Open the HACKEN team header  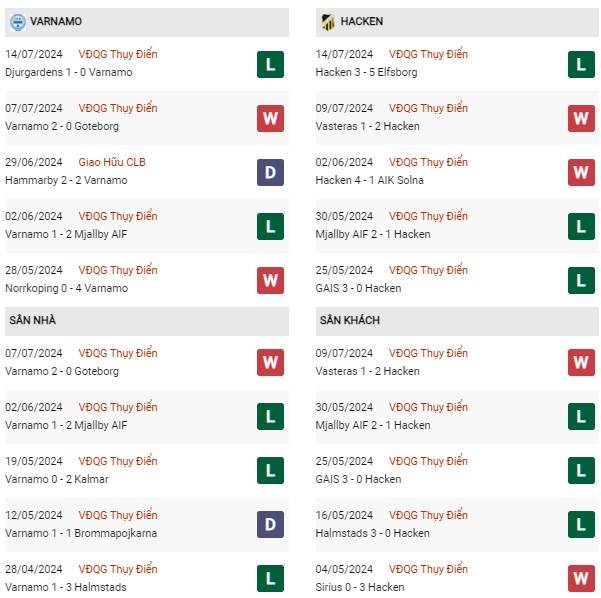click(x=457, y=22)
